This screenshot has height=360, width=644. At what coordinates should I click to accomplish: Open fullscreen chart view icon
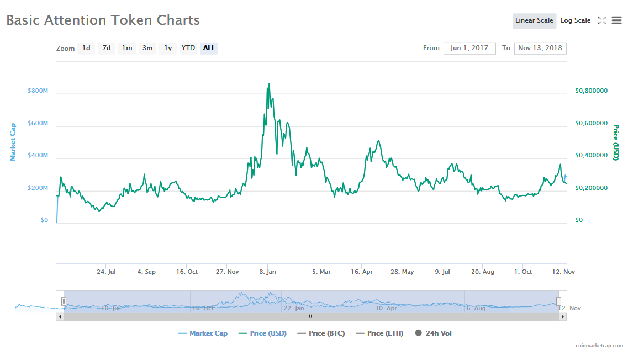click(x=601, y=20)
